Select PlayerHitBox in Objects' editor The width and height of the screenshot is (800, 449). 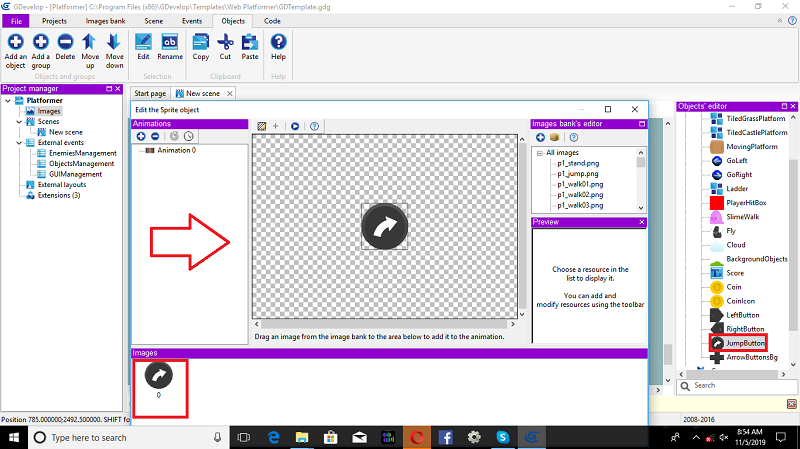pyautogui.click(x=746, y=203)
